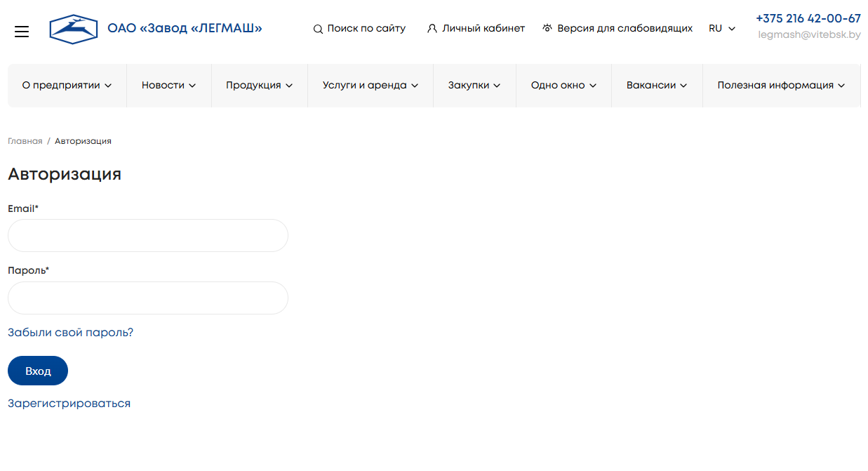Open the Зарегистрироваться link
Image resolution: width=868 pixels, height=471 pixels.
click(69, 404)
